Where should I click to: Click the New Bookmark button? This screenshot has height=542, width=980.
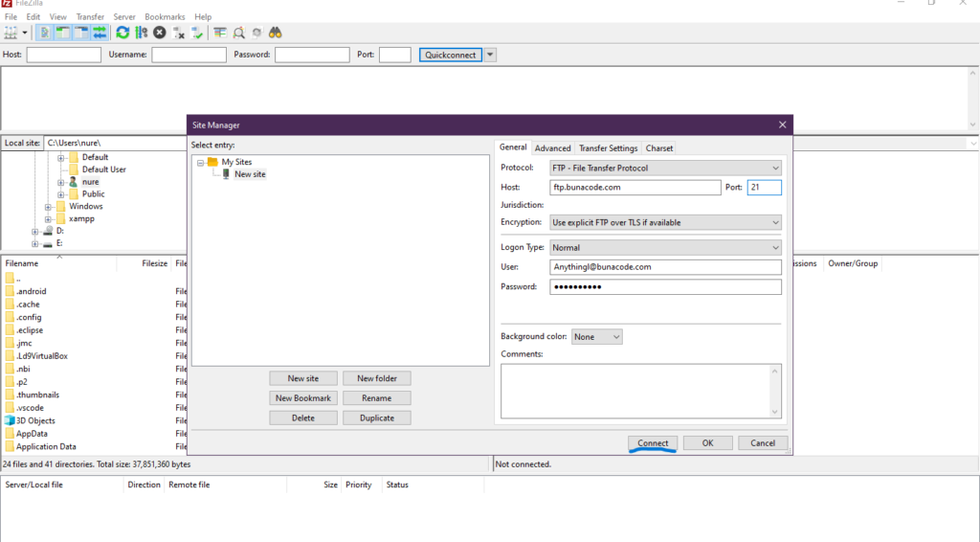(303, 398)
